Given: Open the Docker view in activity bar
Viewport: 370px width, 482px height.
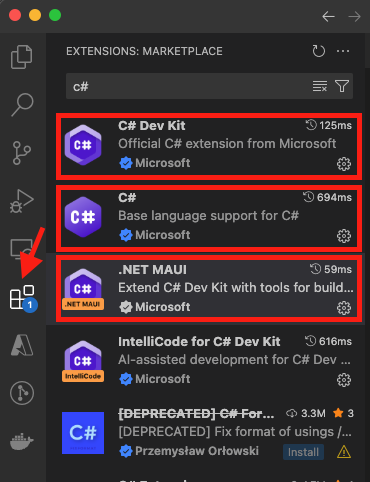Looking at the screenshot, I should tap(22, 441).
